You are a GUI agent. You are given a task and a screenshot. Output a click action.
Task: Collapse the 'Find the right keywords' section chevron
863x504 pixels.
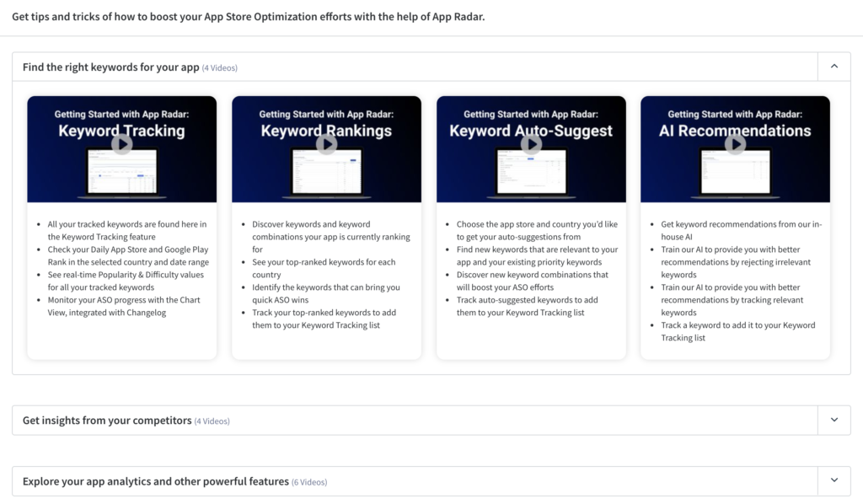834,67
